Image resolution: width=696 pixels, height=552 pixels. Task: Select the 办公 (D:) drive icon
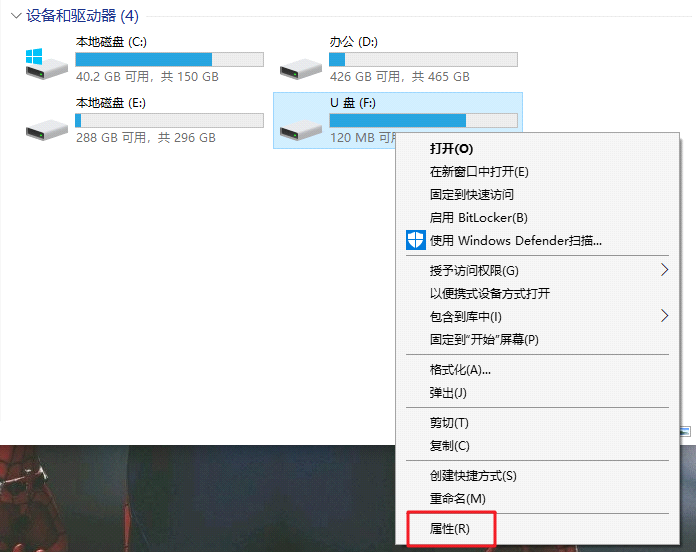click(x=301, y=69)
